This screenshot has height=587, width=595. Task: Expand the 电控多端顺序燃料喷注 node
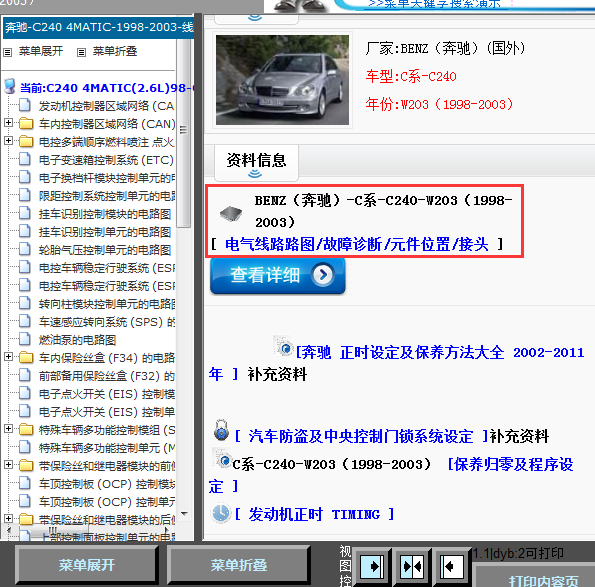[x=8, y=141]
